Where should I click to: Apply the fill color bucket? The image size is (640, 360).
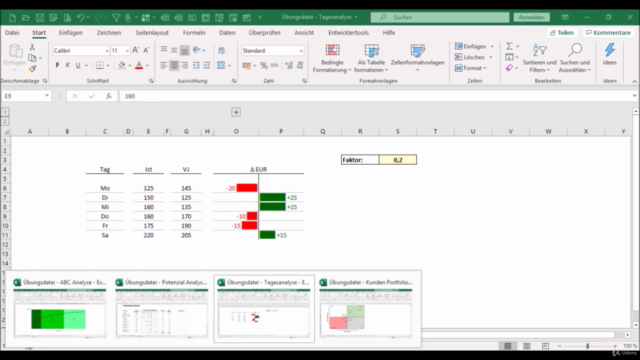[x=121, y=65]
